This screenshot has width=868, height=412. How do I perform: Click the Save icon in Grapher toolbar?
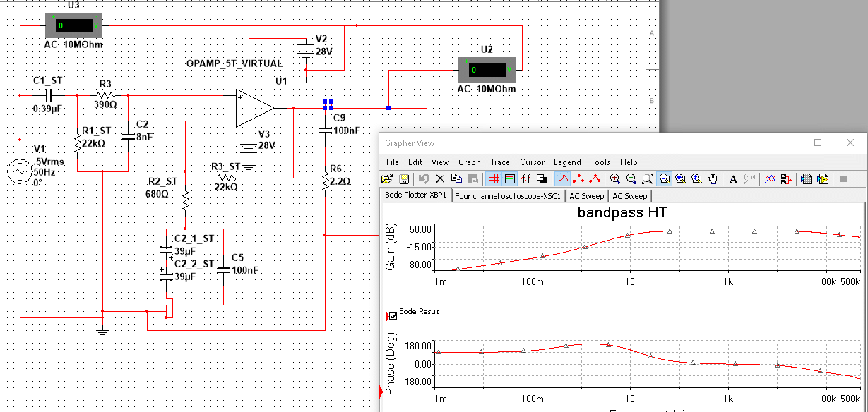point(405,179)
